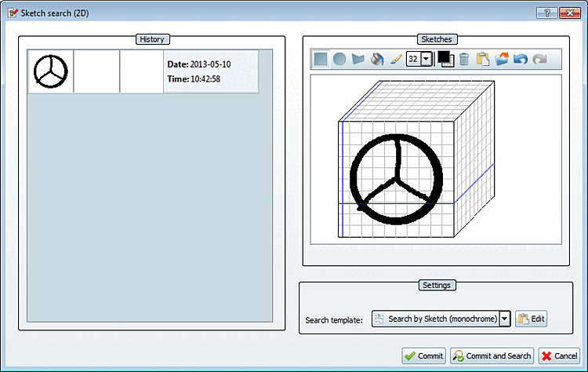Choose the paint bucket fill tool

point(377,59)
